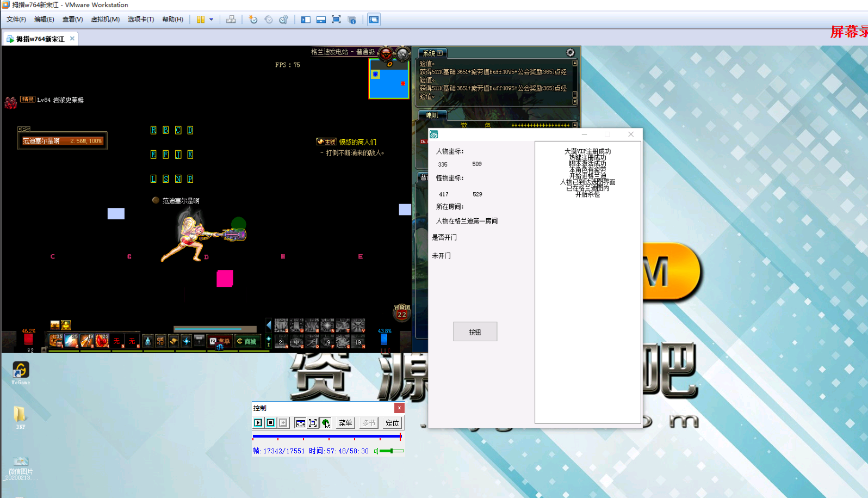
Task: Click the Unity mode toolbar icon
Action: click(x=352, y=20)
